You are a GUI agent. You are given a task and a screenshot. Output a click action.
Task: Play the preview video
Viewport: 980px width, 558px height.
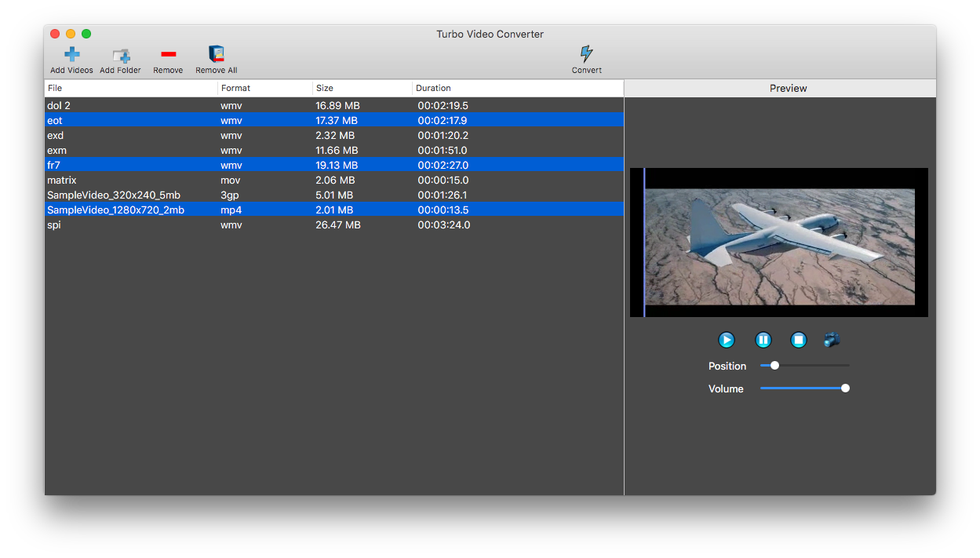727,340
